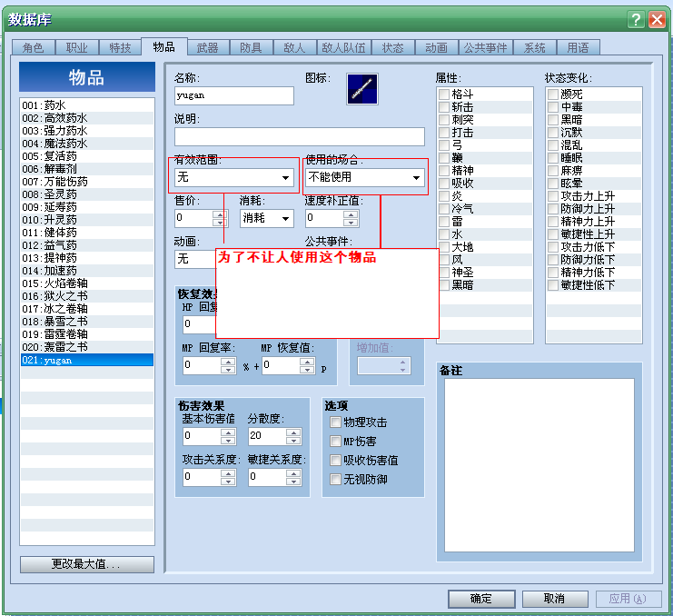Increase 攻击关系度 with up arrow
The height and width of the screenshot is (616, 673).
pyautogui.click(x=228, y=472)
